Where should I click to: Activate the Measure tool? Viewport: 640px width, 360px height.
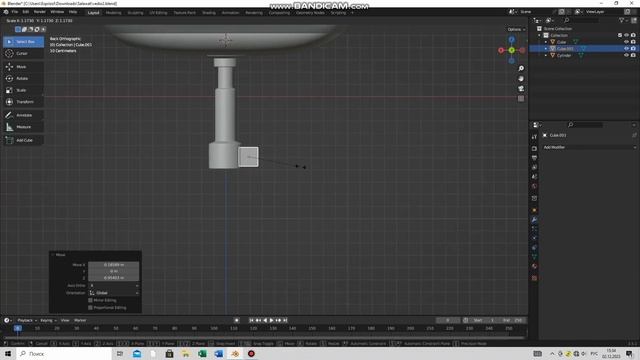pos(24,127)
